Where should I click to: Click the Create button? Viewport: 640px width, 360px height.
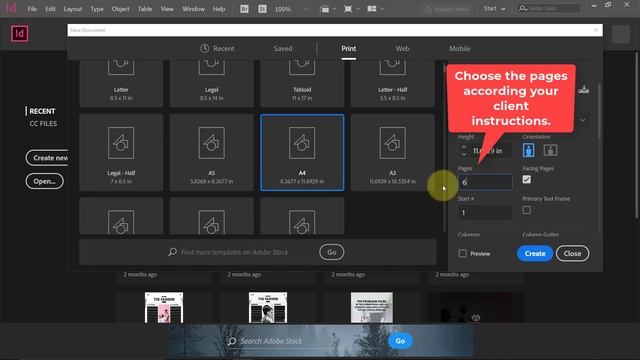(x=535, y=253)
